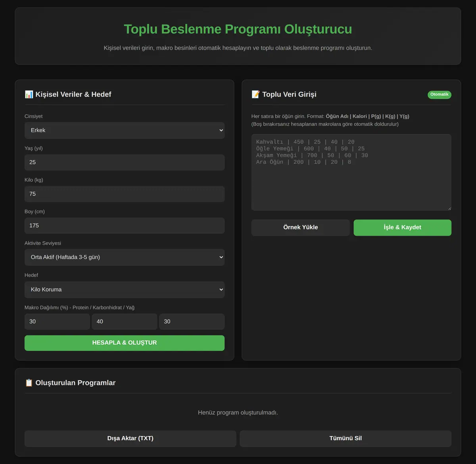Expand the Aktivite Seviyesi dropdown
476x464 pixels.
(x=125, y=257)
